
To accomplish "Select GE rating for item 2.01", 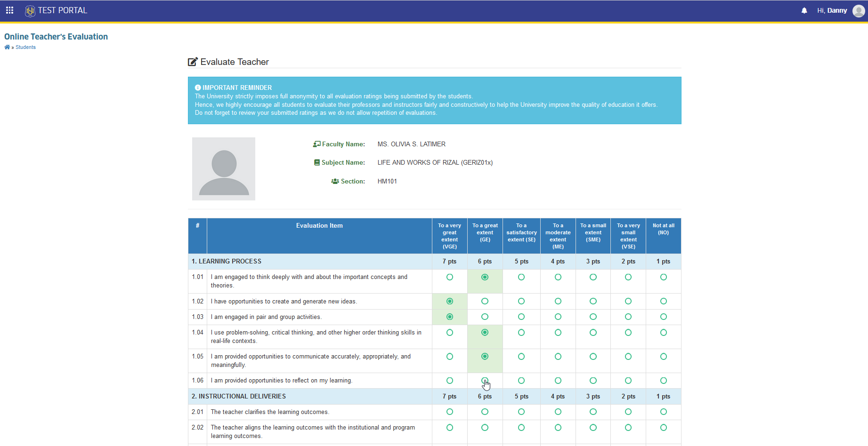I will 485,412.
